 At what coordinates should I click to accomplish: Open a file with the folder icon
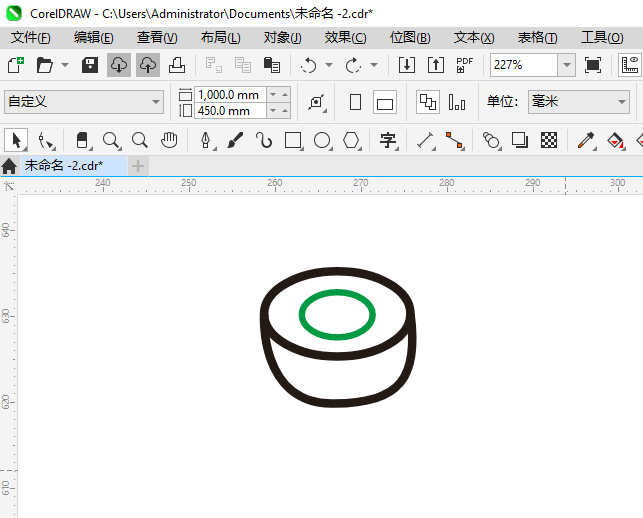pyautogui.click(x=44, y=65)
